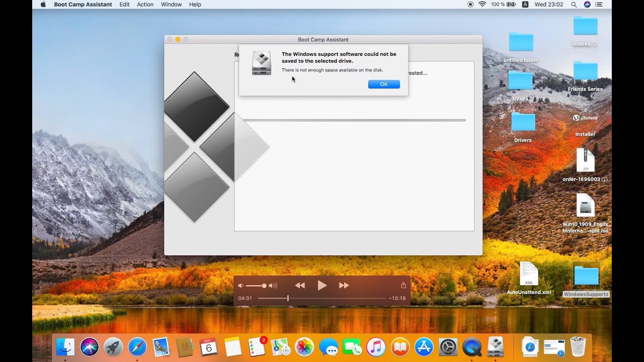Screen dimensions: 644x362
Task: Open Calendar showing May 6
Action: pos(209,347)
